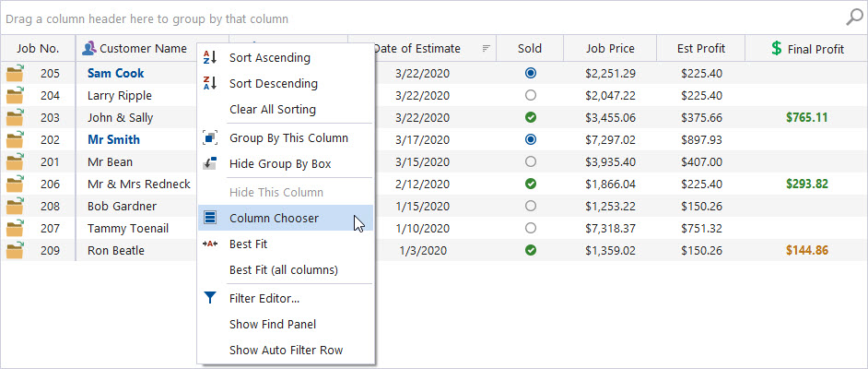Image resolution: width=868 pixels, height=369 pixels.
Task: Click the Sort Descending Z-A icon
Action: [x=210, y=83]
